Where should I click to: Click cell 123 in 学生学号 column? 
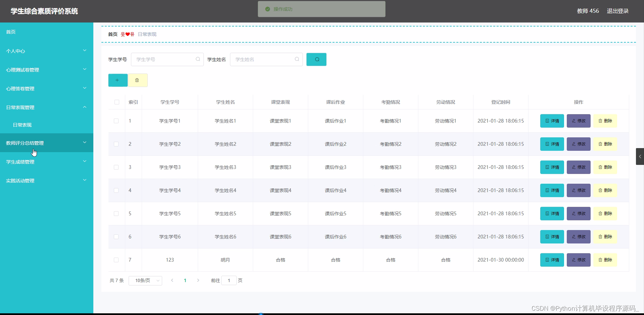click(170, 260)
